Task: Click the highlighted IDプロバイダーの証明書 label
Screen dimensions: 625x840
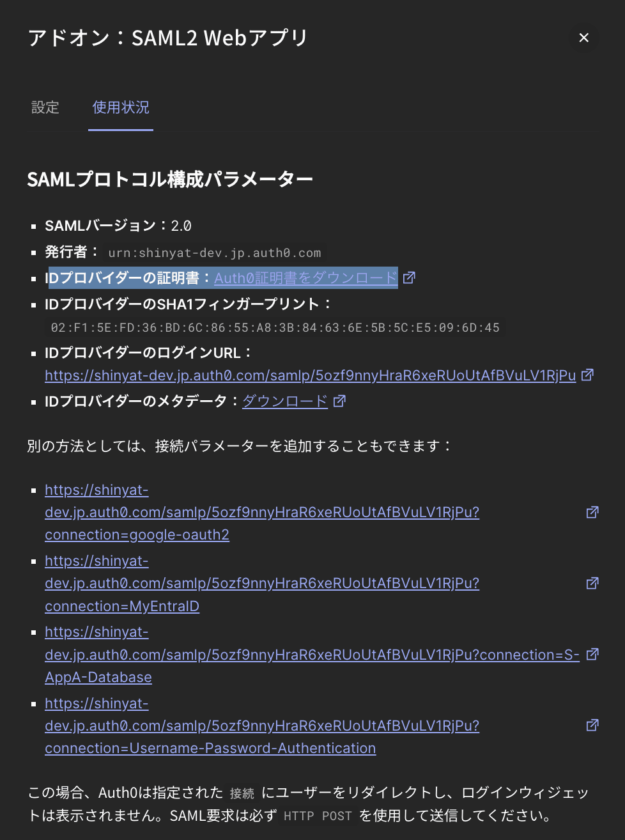Action: (x=125, y=277)
